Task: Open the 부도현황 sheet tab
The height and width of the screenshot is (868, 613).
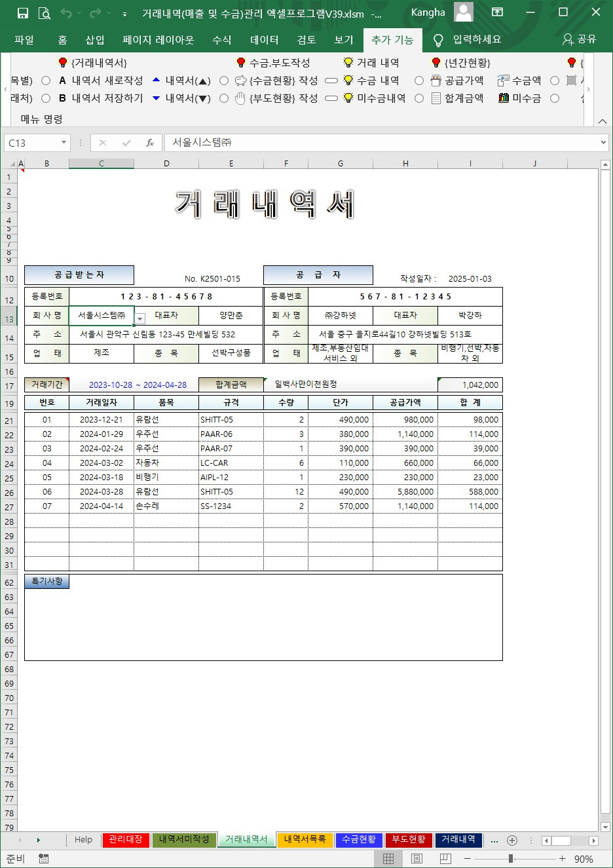Action: (409, 840)
